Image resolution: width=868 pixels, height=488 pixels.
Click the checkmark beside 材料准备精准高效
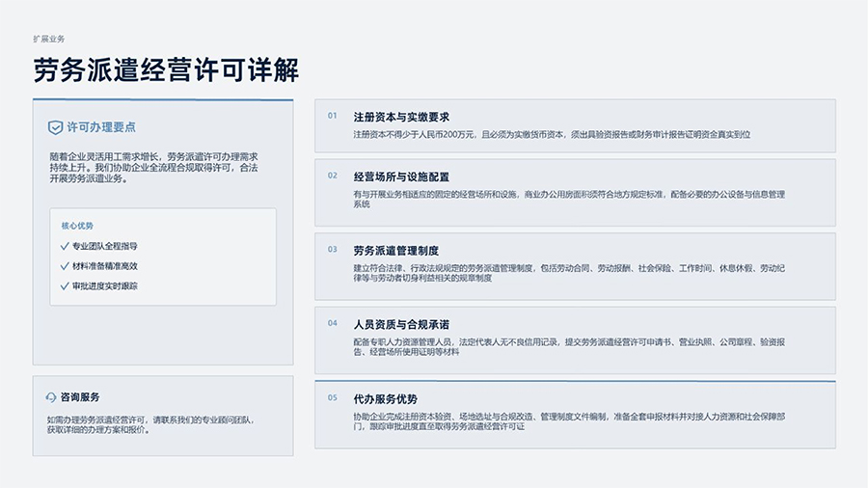point(65,266)
